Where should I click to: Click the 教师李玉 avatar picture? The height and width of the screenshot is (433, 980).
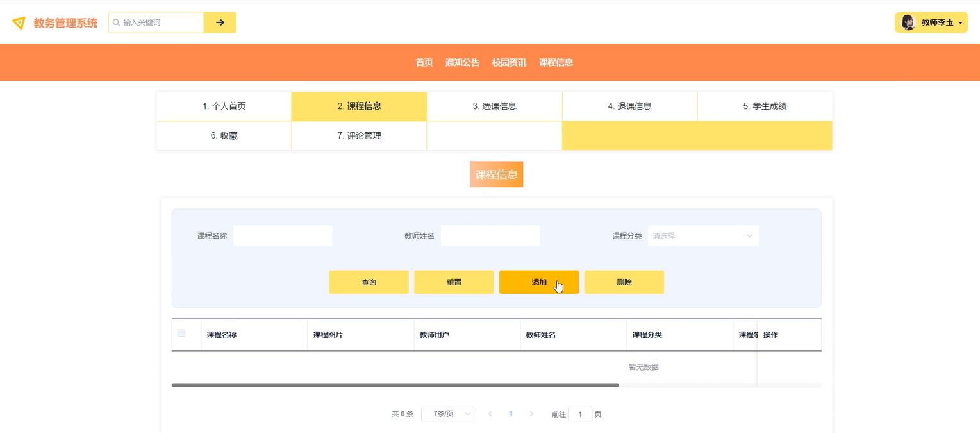coord(908,22)
